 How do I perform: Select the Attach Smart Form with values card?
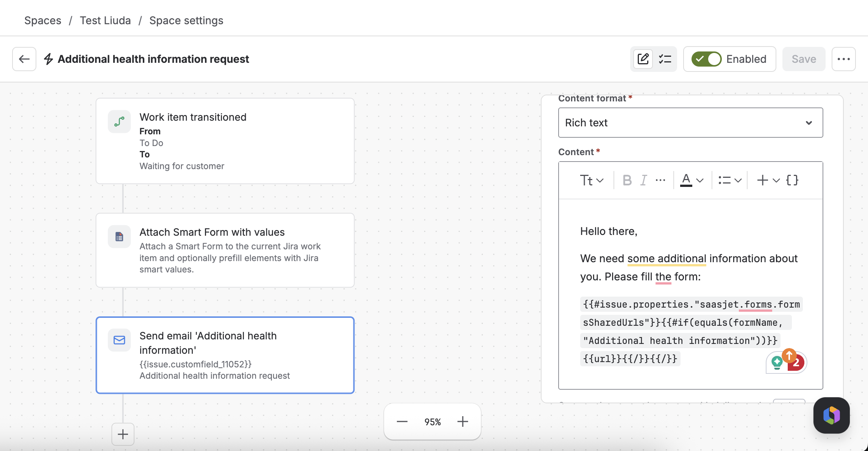point(225,250)
